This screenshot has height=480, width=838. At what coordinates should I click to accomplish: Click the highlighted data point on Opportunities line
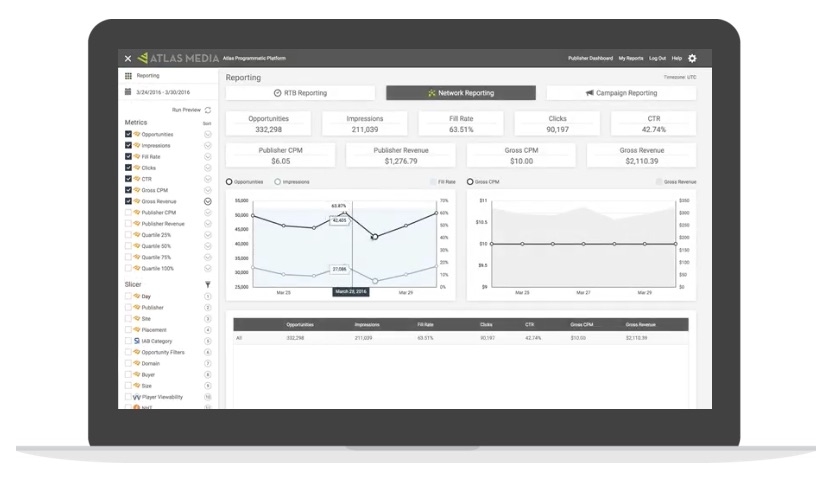pos(375,236)
